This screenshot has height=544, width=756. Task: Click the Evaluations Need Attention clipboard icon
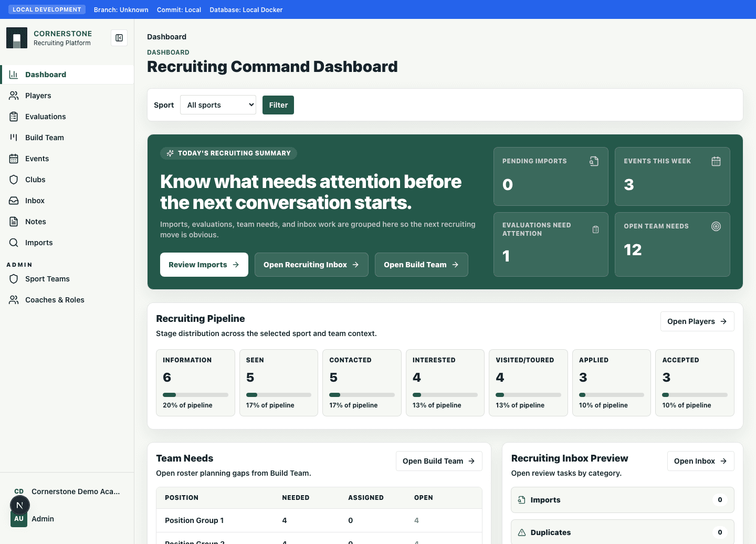595,229
